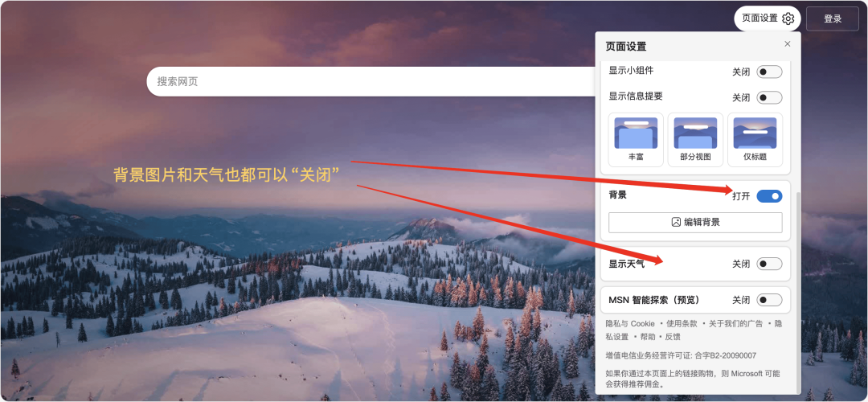868x402 pixels.
Task: Select the 仅标题 layout thumbnail
Action: click(x=755, y=140)
